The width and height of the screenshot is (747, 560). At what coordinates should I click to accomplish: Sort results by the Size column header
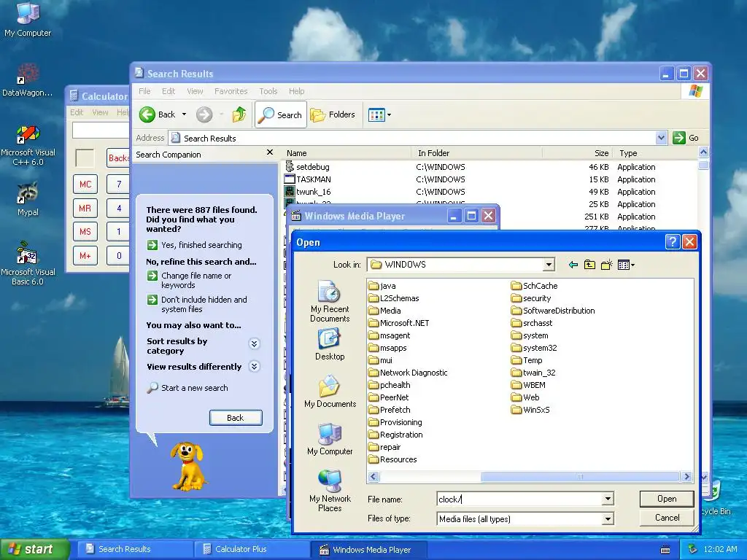(578, 153)
